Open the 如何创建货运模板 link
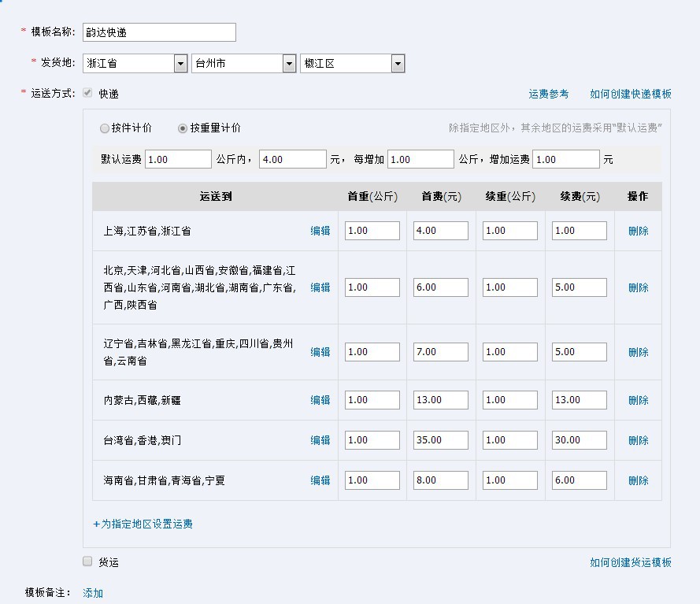700x604 pixels. [x=631, y=562]
